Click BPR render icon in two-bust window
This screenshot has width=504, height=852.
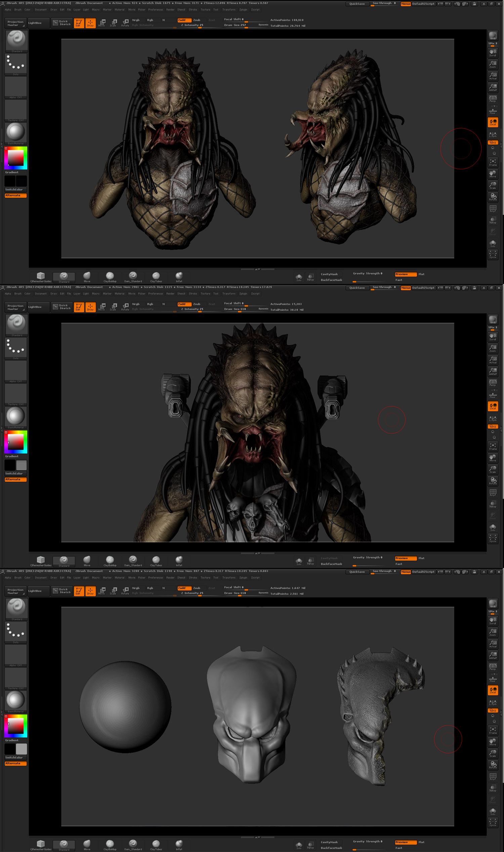tap(493, 36)
